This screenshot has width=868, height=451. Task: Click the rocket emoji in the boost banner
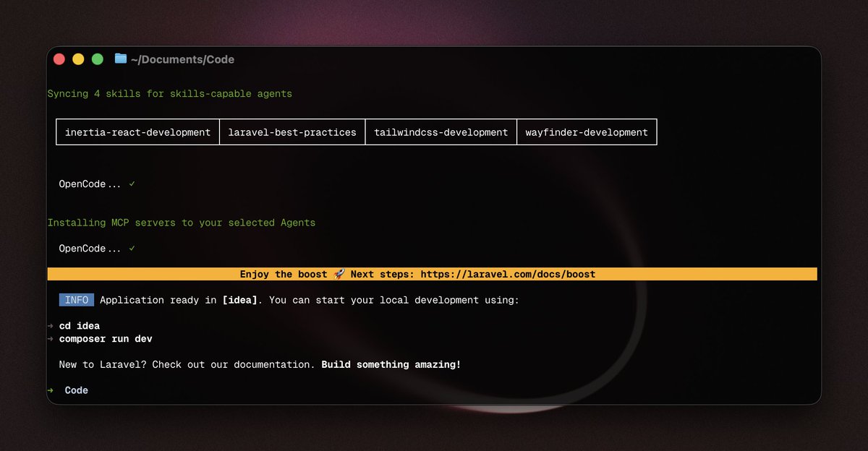click(339, 275)
